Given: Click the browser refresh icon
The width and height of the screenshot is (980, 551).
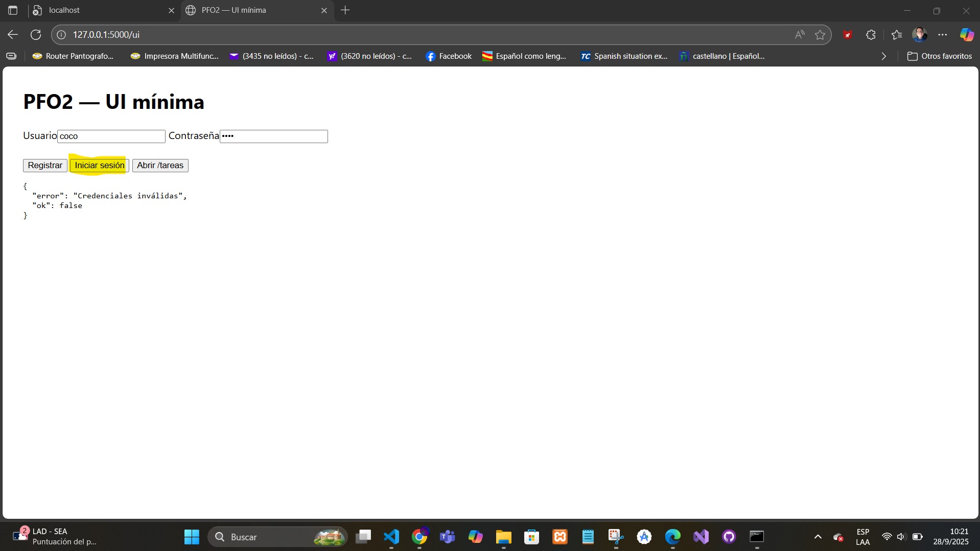Looking at the screenshot, I should tap(36, 35).
